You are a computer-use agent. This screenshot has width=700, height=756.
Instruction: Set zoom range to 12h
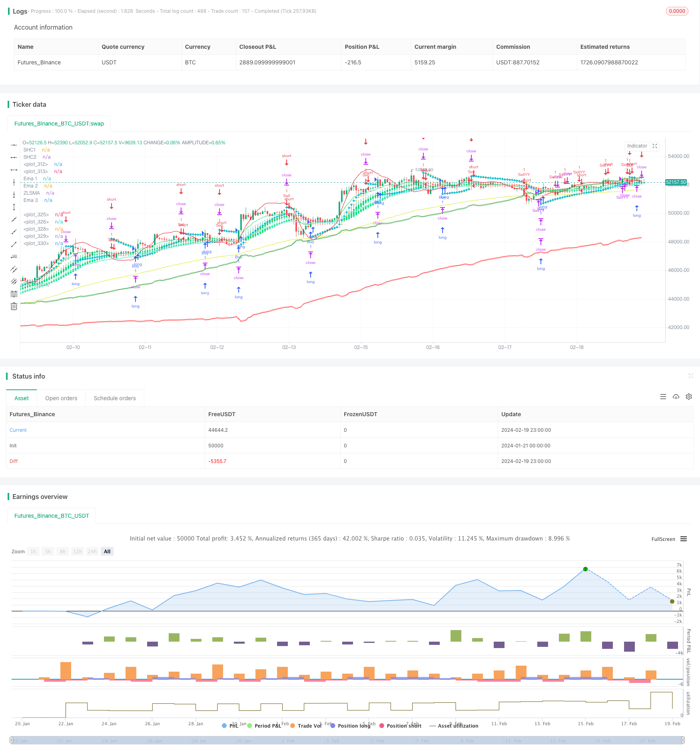point(78,551)
